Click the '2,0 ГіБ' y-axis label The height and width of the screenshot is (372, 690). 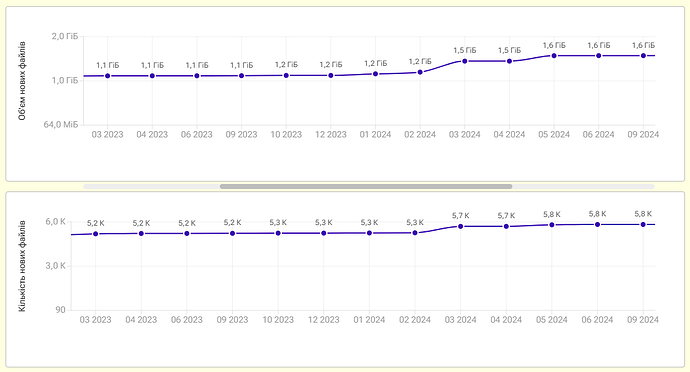point(65,36)
